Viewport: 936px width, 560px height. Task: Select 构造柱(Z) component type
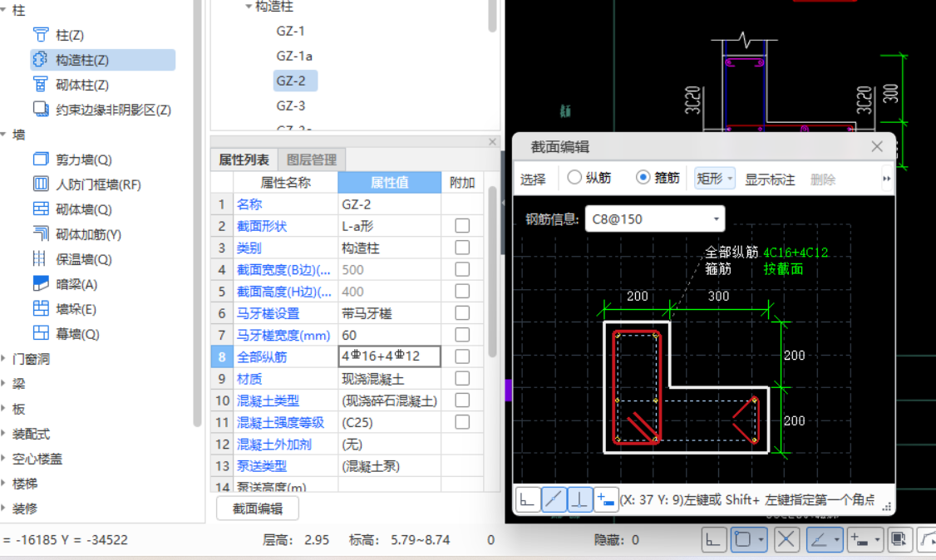pos(103,60)
